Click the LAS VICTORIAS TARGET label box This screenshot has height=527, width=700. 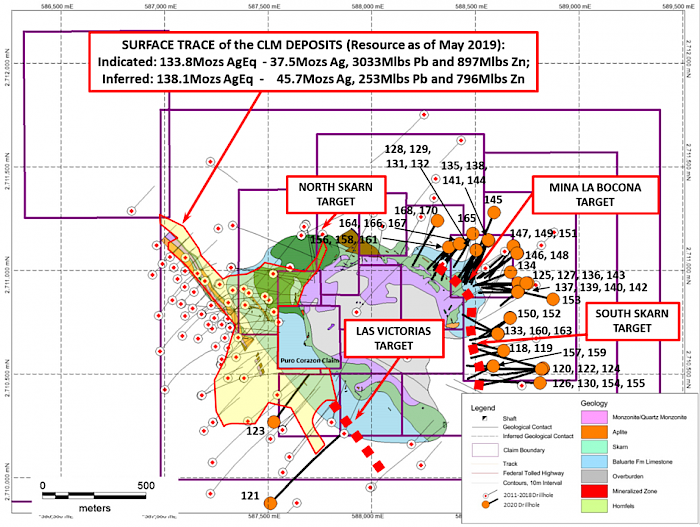tap(393, 338)
